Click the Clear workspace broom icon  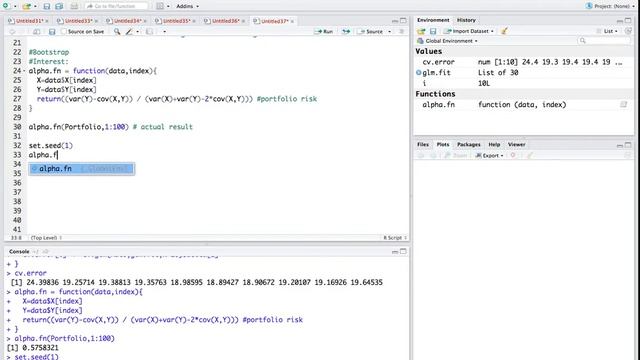pyautogui.click(x=504, y=31)
